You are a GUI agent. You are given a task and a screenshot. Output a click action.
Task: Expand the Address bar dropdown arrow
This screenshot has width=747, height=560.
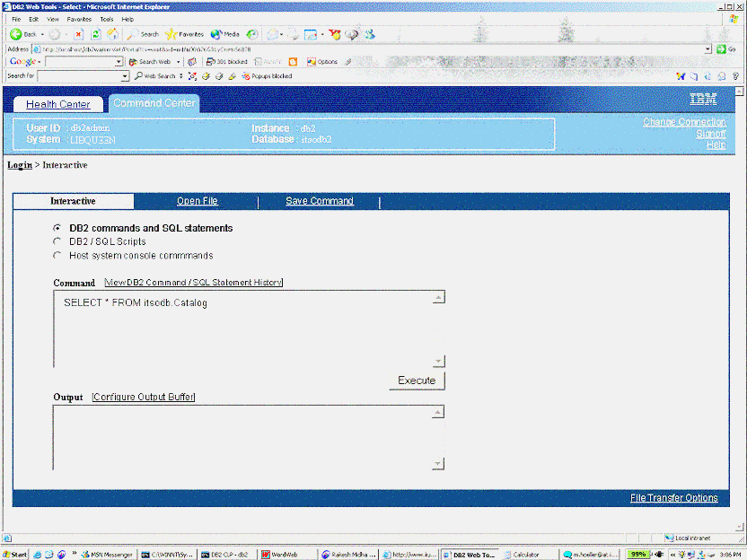click(707, 48)
